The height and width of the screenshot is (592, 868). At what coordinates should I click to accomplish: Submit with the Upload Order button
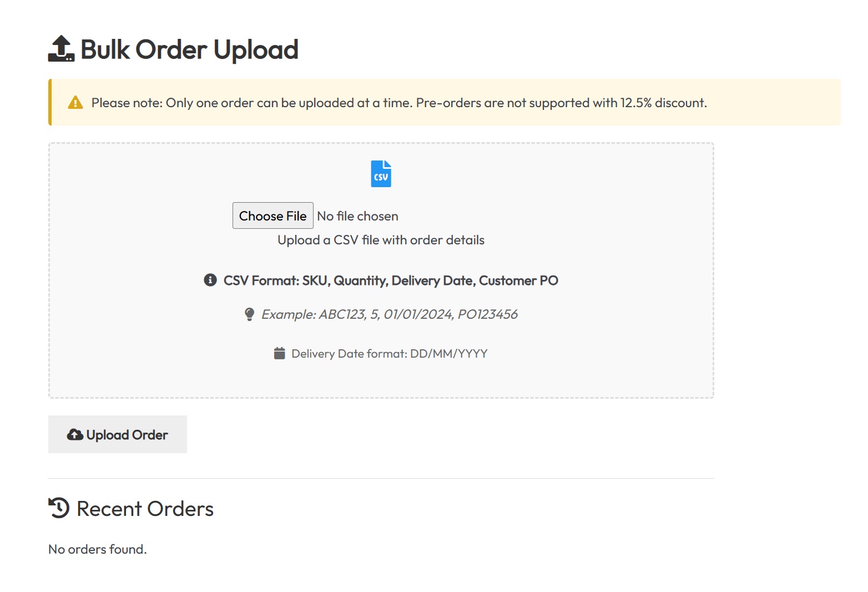tap(118, 434)
